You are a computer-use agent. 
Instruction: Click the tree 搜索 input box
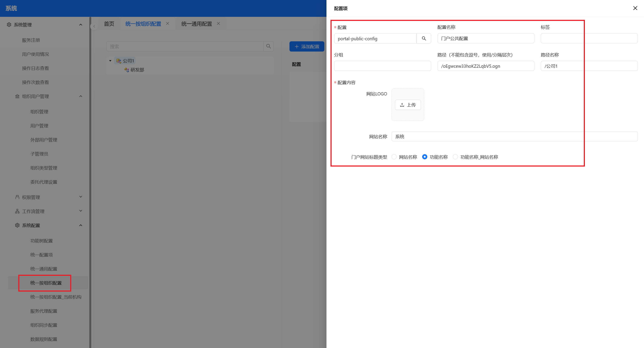[185, 46]
